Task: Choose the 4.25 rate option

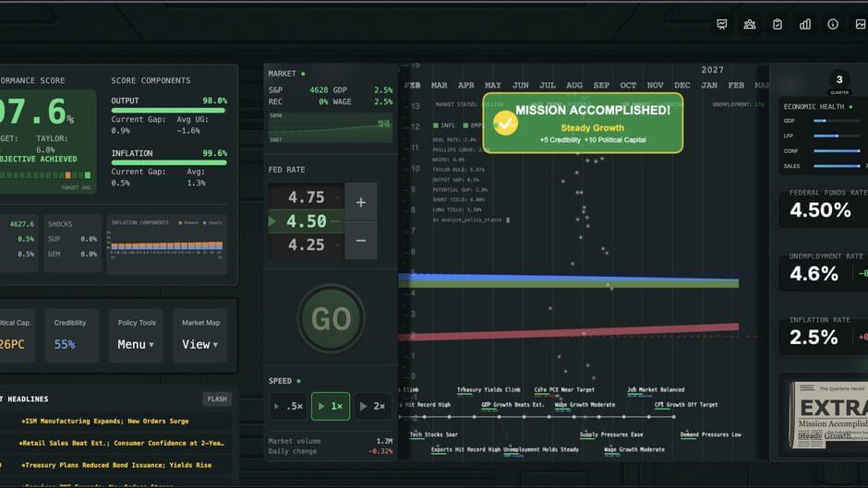Action: pyautogui.click(x=307, y=244)
